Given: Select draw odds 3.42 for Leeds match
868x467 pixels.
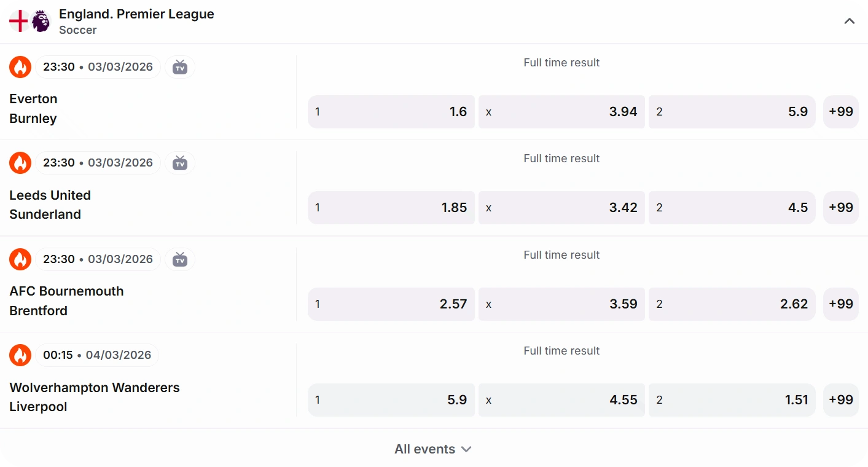Looking at the screenshot, I should point(561,208).
